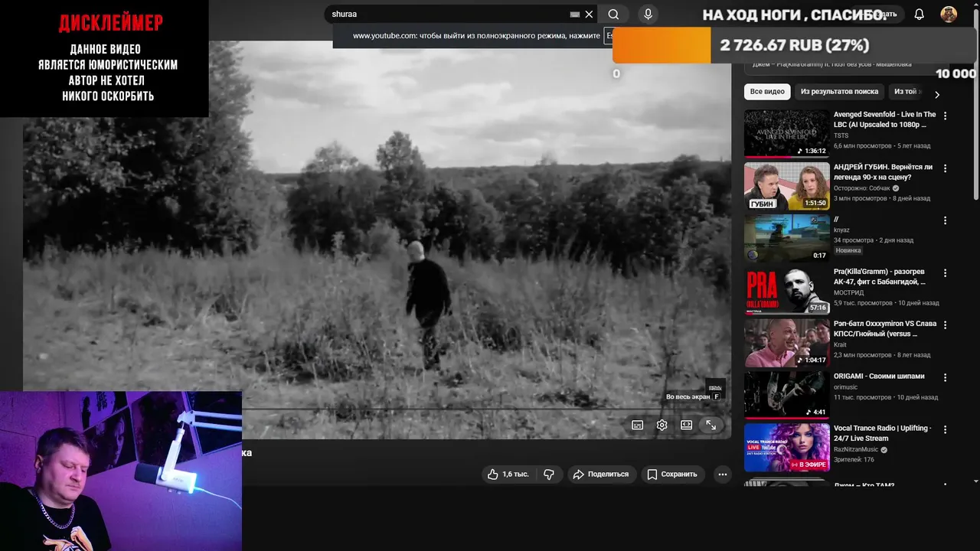Open options menu for Avenged Sevenfold video
980x551 pixels.
point(945,116)
